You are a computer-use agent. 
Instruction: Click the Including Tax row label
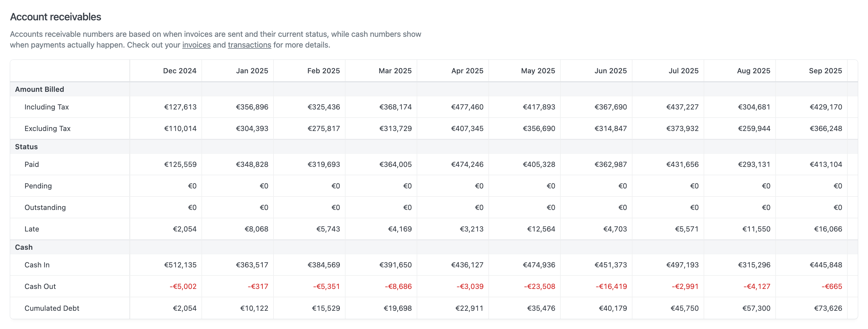(x=47, y=107)
